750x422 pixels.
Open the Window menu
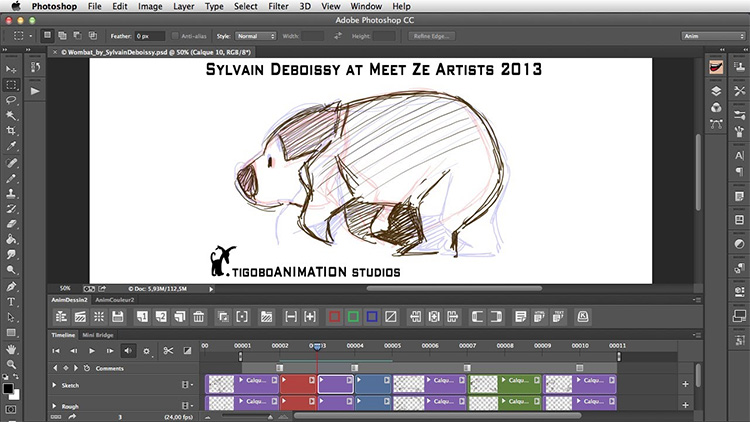366,6
